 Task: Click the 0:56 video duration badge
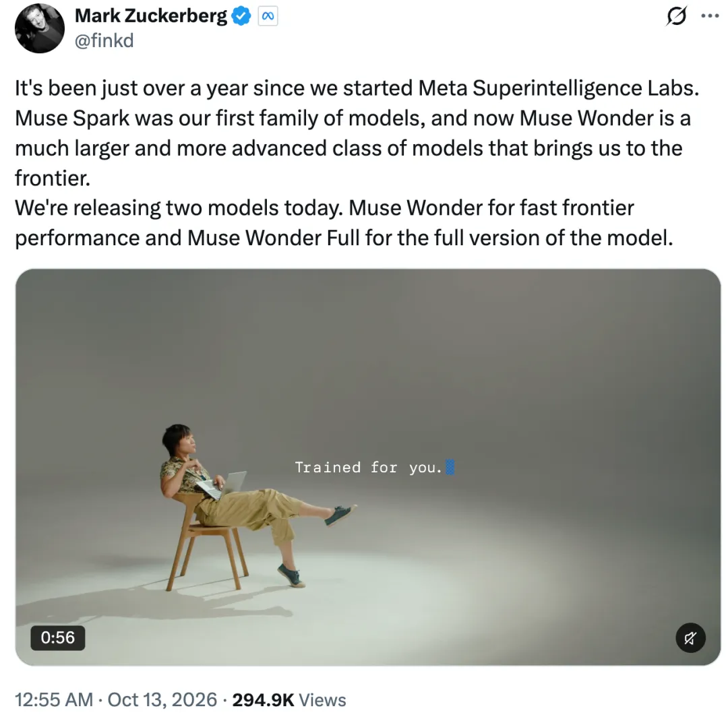coord(57,638)
